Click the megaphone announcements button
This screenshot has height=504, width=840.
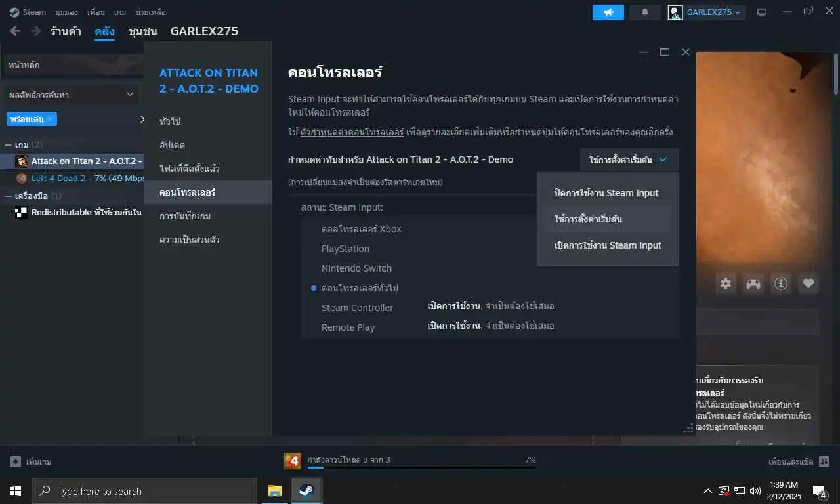pyautogui.click(x=608, y=12)
